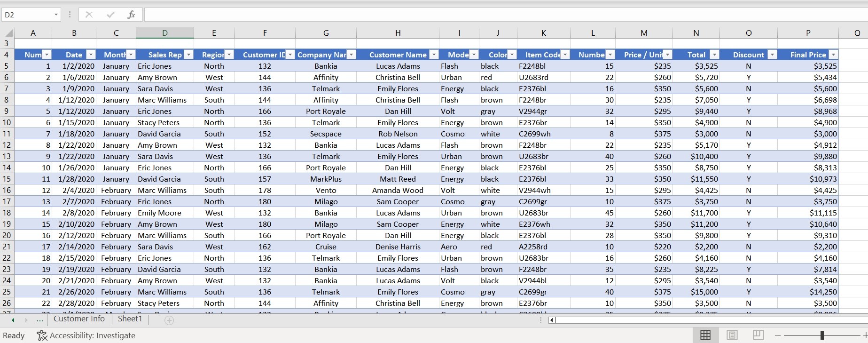This screenshot has width=868, height=343.
Task: Click the Ready status text
Action: click(x=14, y=335)
